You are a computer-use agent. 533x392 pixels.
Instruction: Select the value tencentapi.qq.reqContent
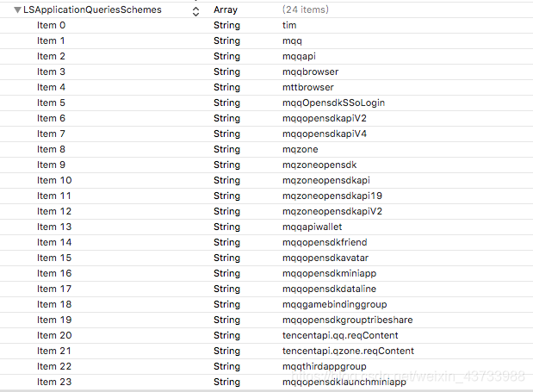coord(340,336)
